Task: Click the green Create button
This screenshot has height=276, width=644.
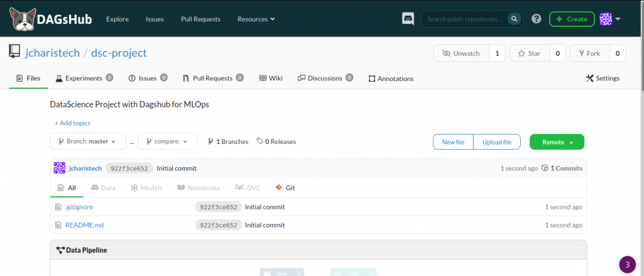Action: coord(572,19)
